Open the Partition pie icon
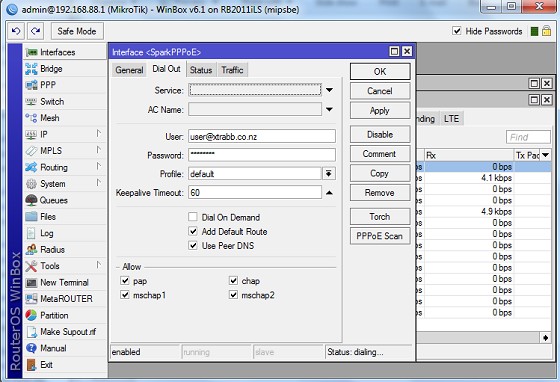This screenshot has width=560, height=382. point(31,315)
